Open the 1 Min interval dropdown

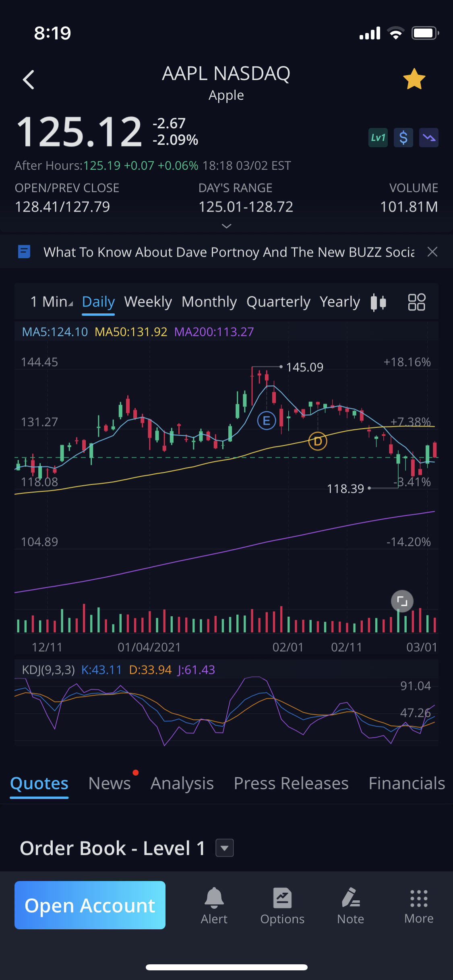coord(52,302)
